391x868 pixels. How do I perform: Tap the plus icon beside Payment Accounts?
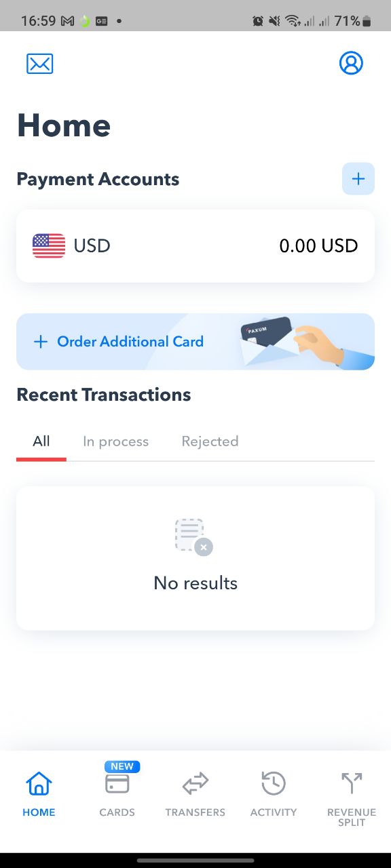(x=358, y=179)
